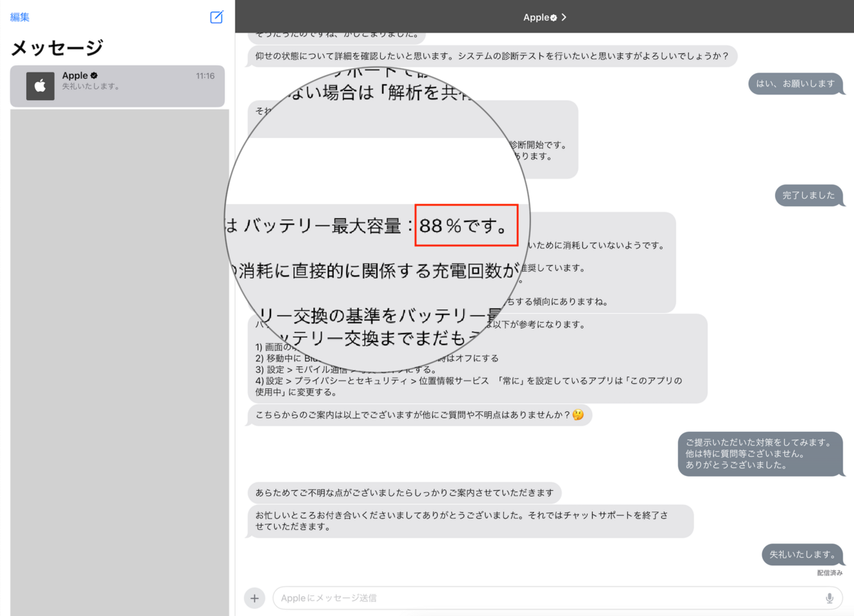
Task: Click the 編集 button
Action: click(20, 16)
